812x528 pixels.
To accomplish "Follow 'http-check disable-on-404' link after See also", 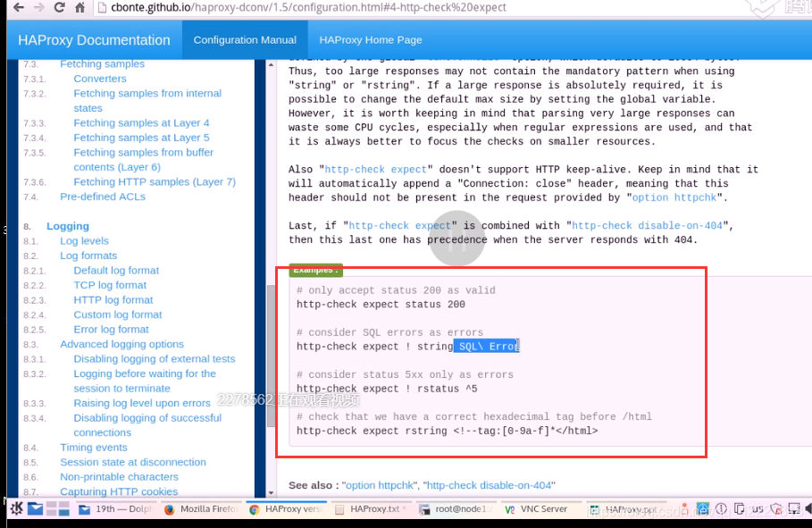I will coord(489,485).
